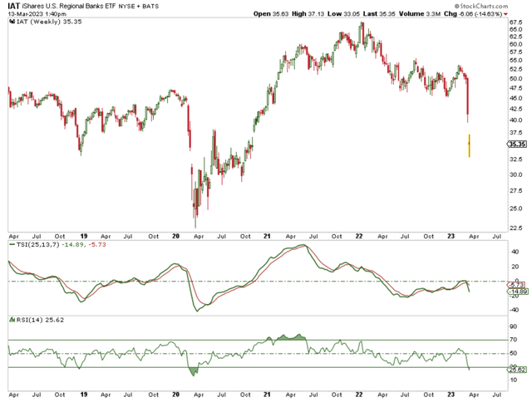Viewport: 532px width, 402px height.
Task: Click the Last 35.35 value
Action: point(379,14)
